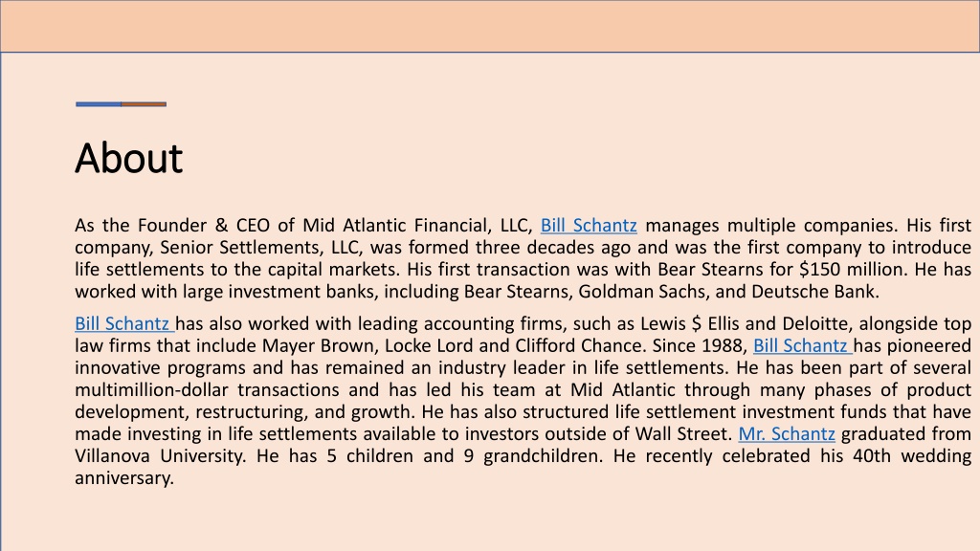The image size is (980, 551).
Task: Select the peach header banner at the top
Action: point(490,26)
